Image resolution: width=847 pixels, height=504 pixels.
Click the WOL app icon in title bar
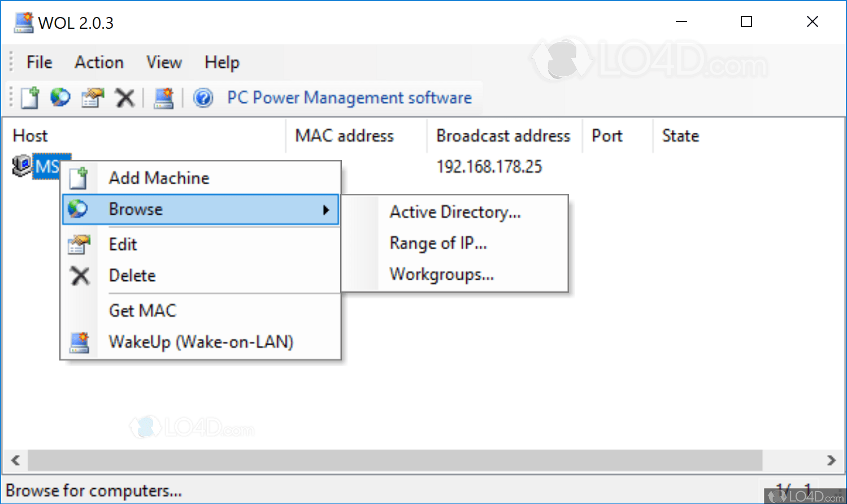(24, 23)
